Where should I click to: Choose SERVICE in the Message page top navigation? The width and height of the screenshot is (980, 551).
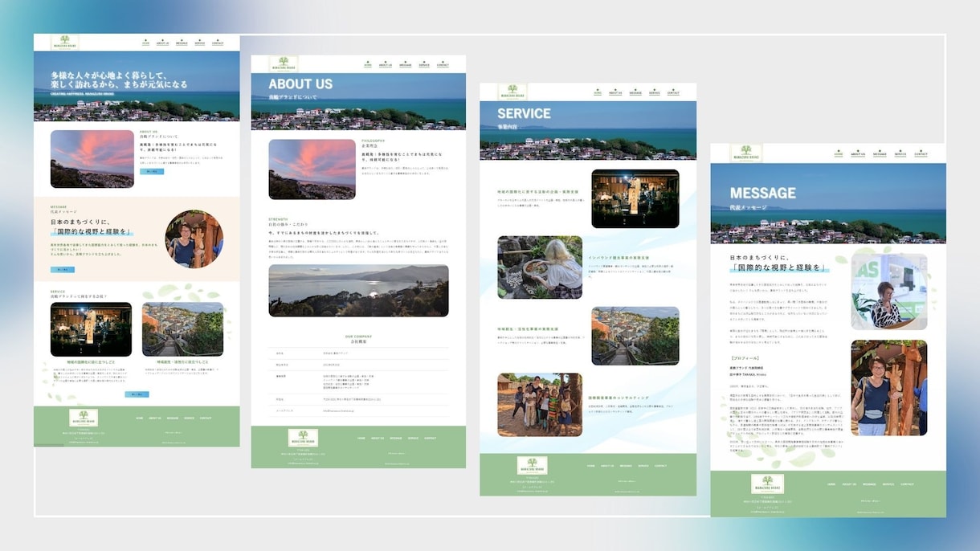[x=900, y=153]
